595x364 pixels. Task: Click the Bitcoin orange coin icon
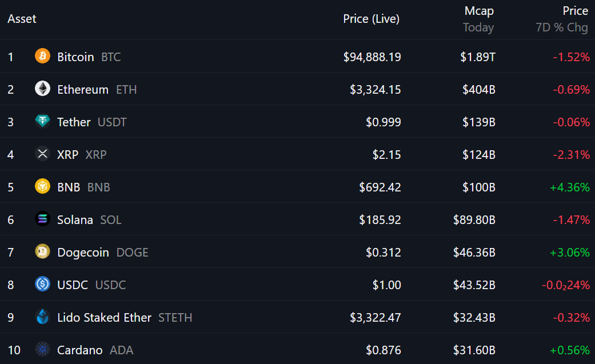(x=42, y=56)
